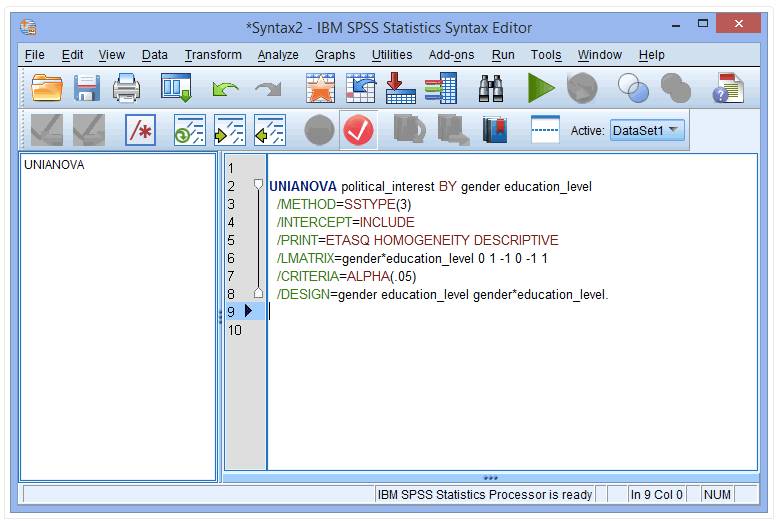Select UNIANOVA in the navigation pane
This screenshot has width=776, height=521.
54,165
